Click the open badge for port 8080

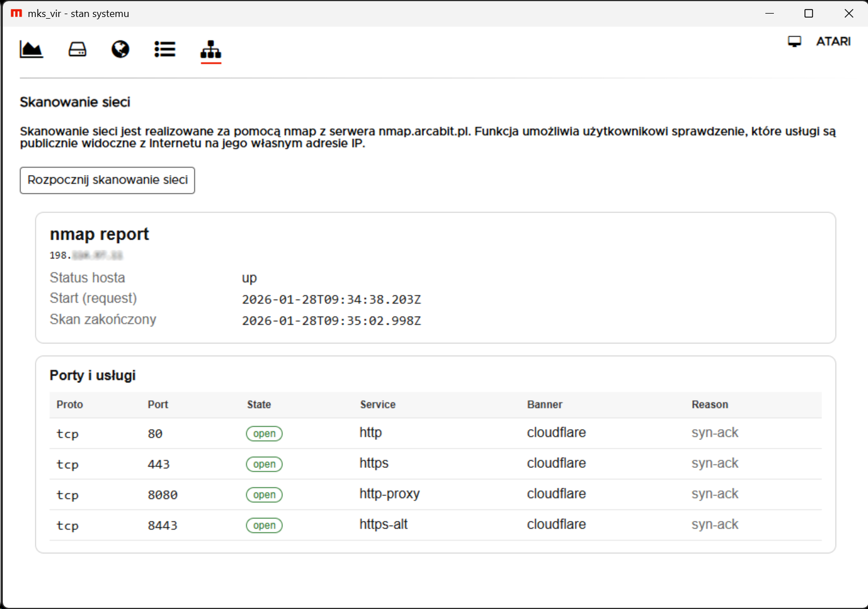click(264, 495)
